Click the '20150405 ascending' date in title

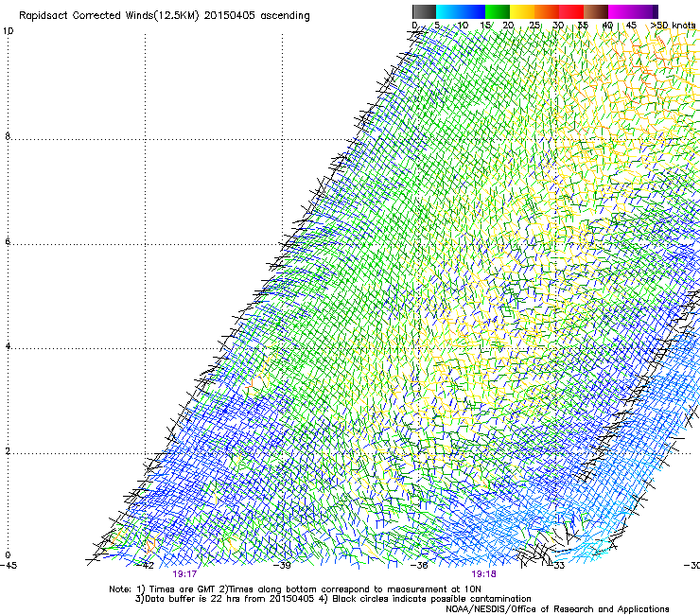(x=256, y=16)
